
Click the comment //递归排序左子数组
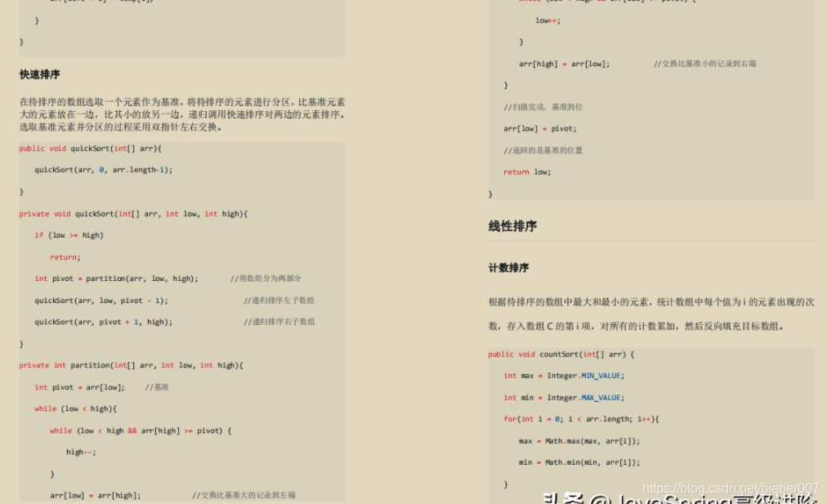[x=279, y=301]
